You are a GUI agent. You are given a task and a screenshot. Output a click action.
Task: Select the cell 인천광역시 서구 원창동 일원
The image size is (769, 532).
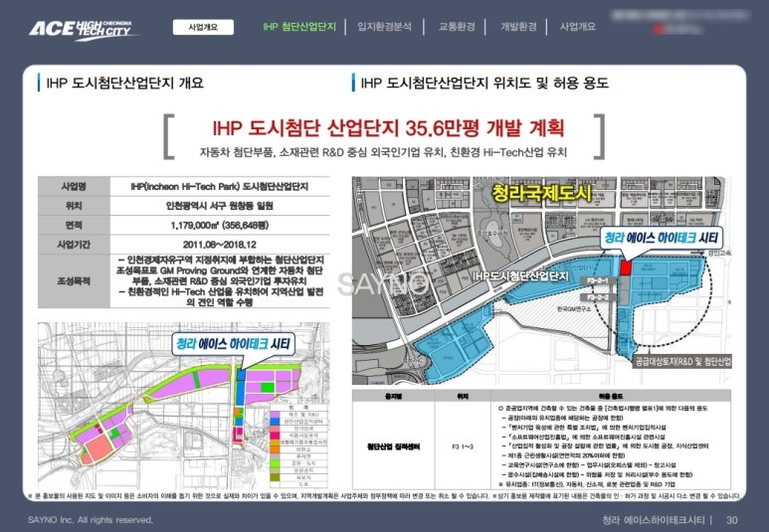coord(219,206)
